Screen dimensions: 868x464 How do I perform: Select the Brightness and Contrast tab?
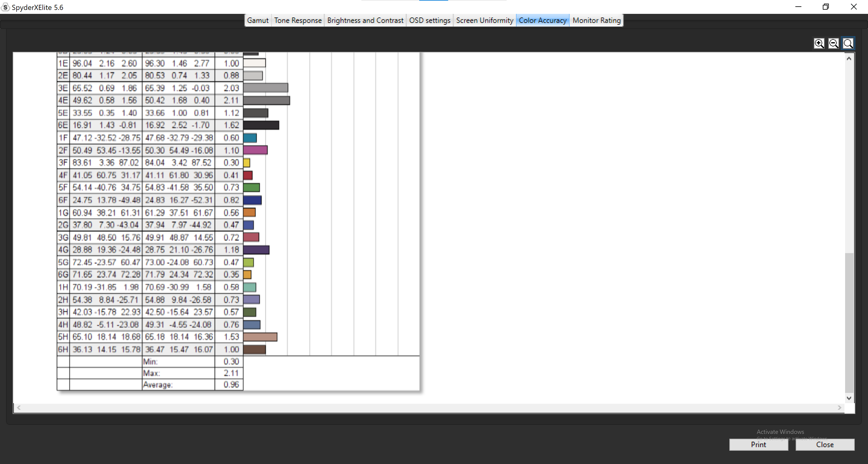(x=365, y=20)
